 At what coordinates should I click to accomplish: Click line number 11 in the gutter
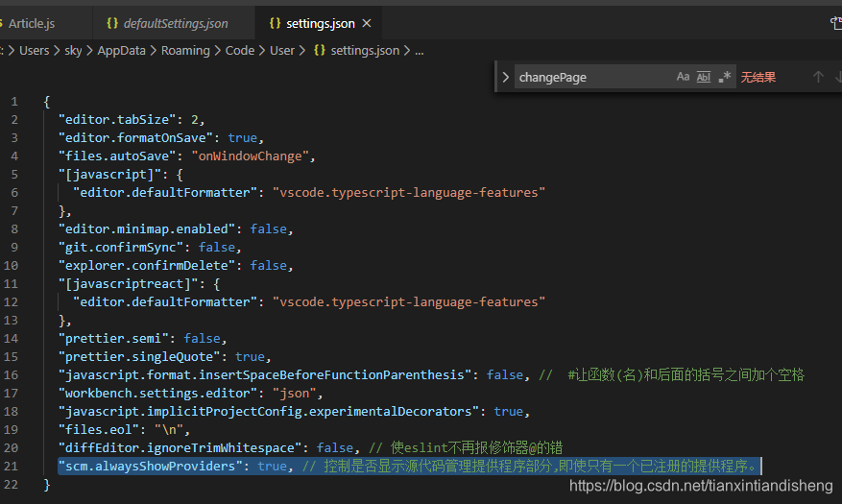tap(11, 284)
